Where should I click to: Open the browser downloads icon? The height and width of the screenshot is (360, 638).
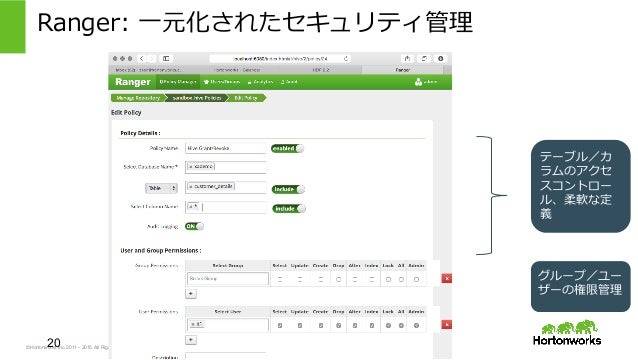[441, 59]
